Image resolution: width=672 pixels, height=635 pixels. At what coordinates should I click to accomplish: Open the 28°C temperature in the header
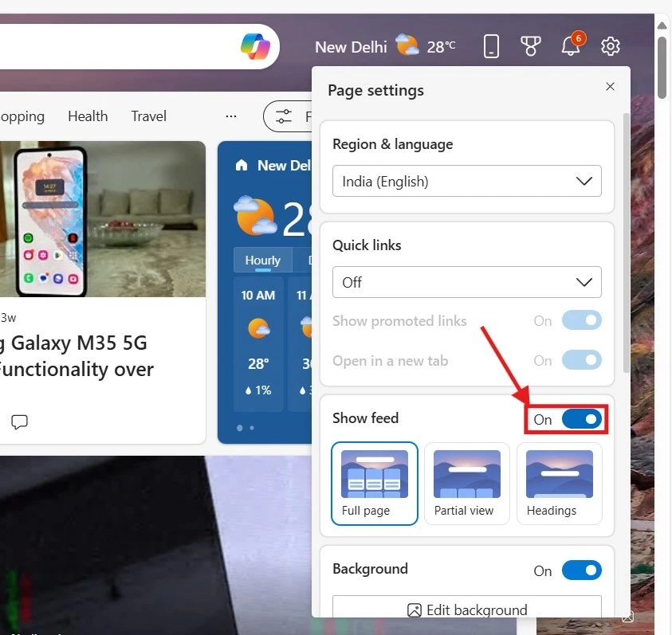pos(441,47)
